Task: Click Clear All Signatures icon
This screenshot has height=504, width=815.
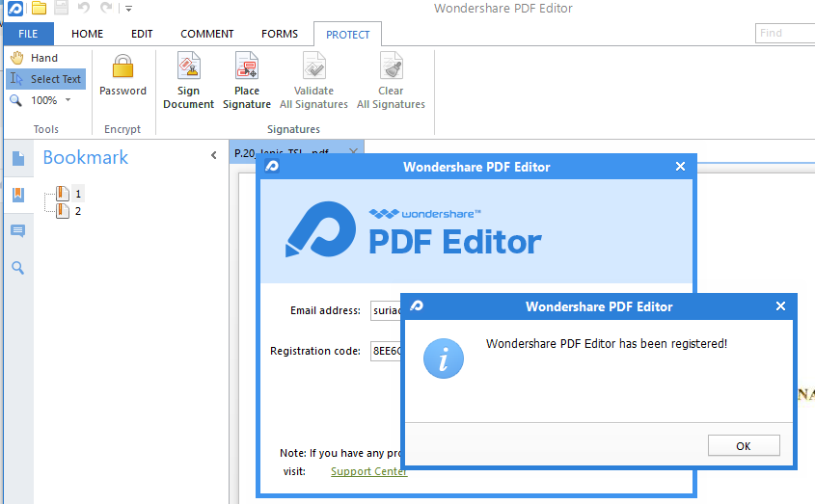Action: [x=391, y=66]
